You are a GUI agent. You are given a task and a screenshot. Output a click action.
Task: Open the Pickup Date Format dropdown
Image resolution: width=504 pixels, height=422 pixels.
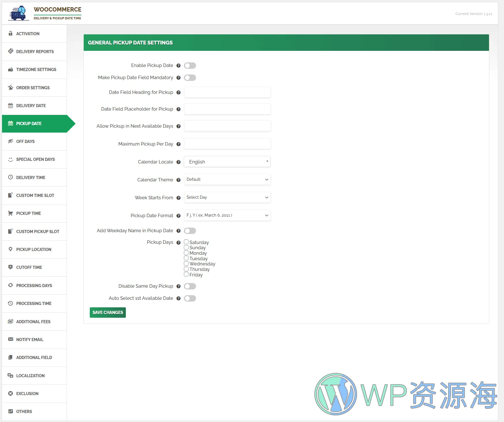[x=227, y=215]
